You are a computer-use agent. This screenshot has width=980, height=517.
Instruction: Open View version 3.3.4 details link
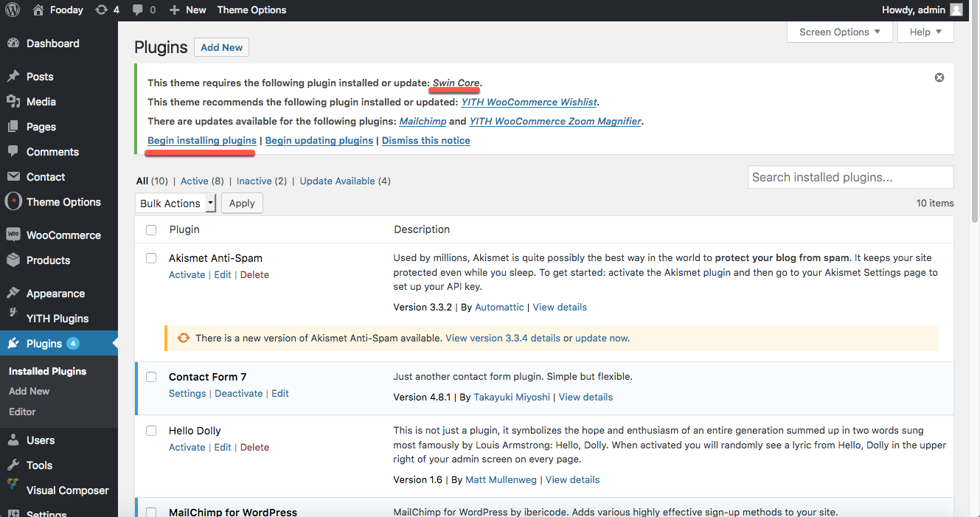click(503, 339)
